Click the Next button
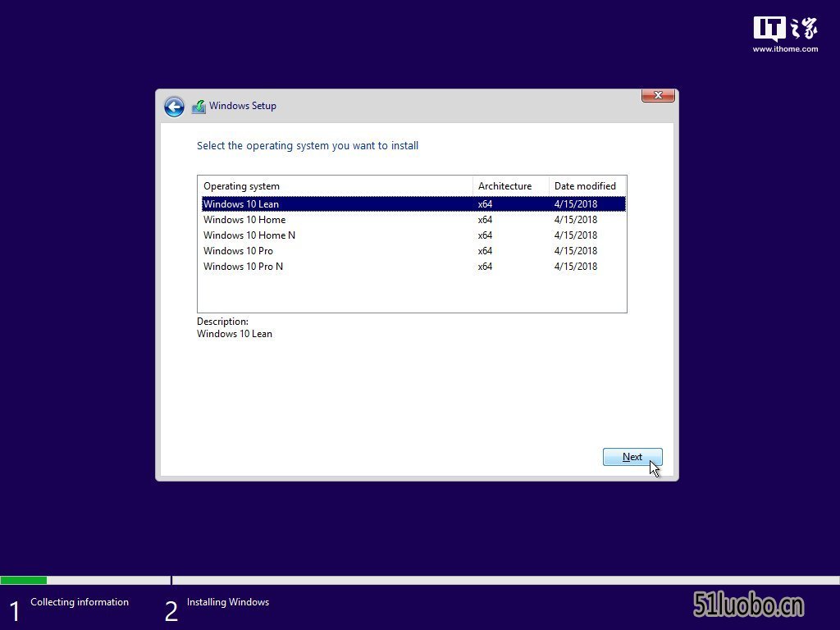840x630 pixels. tap(632, 457)
